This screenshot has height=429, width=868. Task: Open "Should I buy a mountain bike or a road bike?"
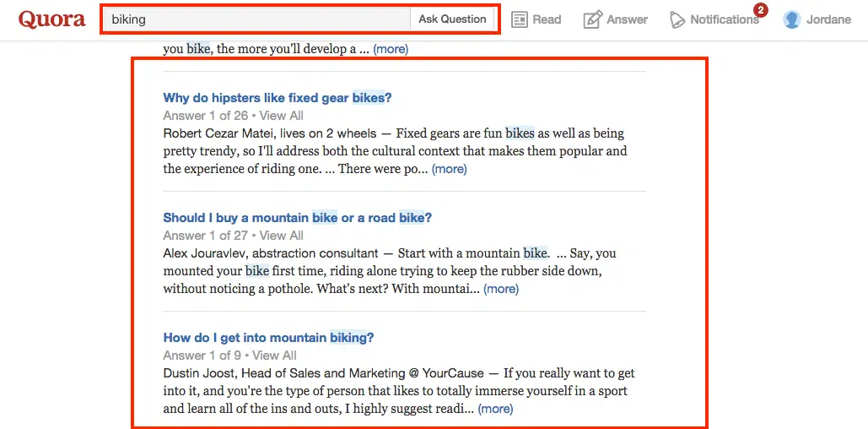tap(297, 218)
